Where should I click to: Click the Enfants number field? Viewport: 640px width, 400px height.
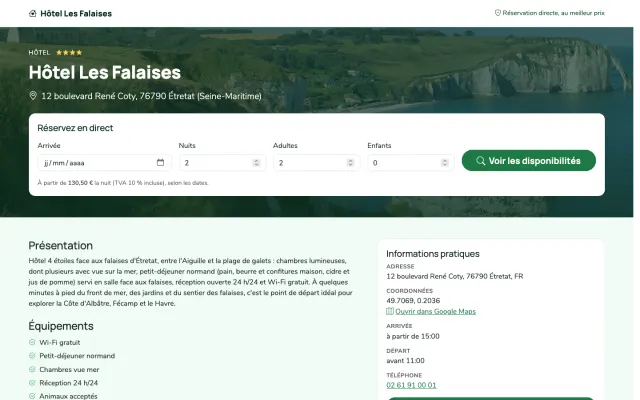(x=411, y=162)
